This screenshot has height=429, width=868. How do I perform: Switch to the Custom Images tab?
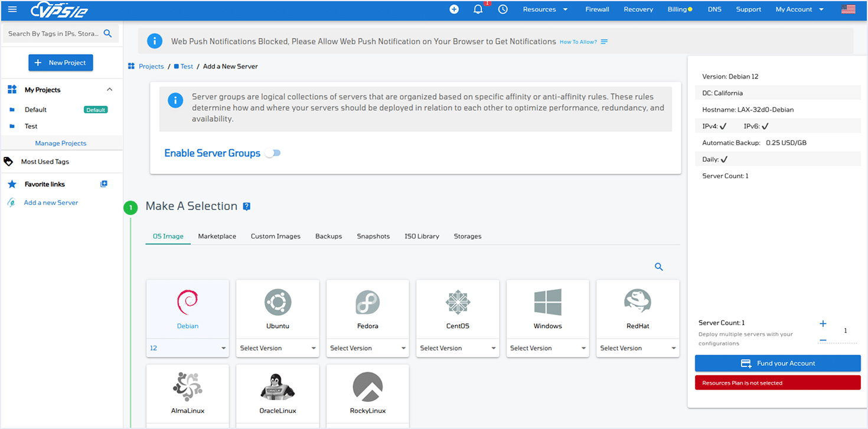[276, 236]
